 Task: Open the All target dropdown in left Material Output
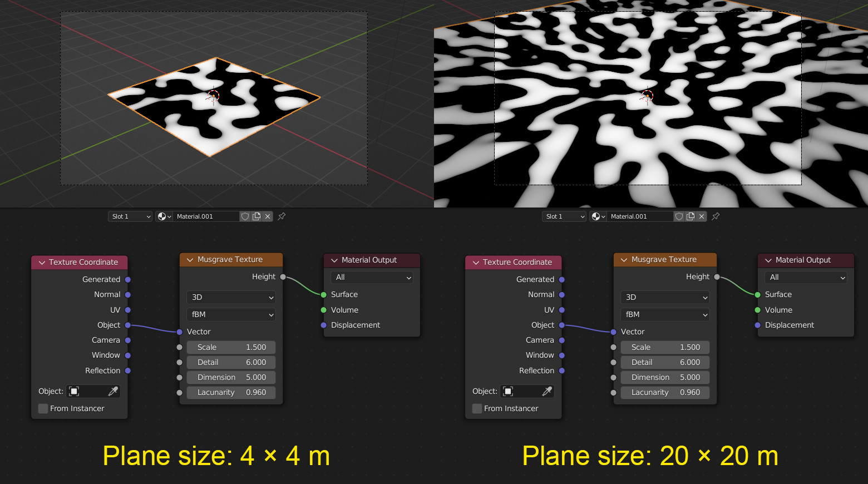pyautogui.click(x=371, y=277)
